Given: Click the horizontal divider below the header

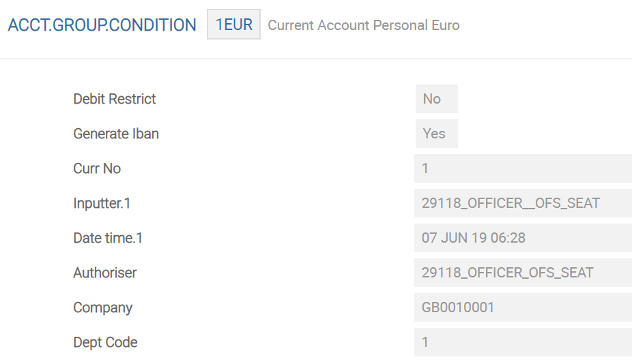Looking at the screenshot, I should 316,59.
